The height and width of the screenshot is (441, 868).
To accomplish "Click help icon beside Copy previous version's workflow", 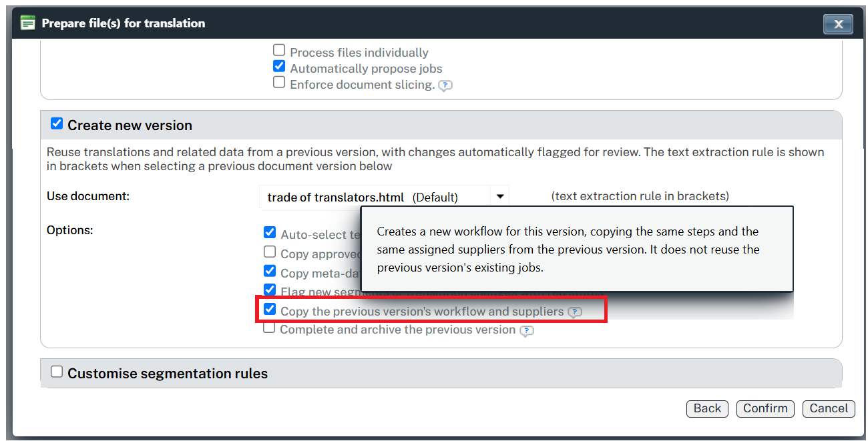I will [x=574, y=312].
